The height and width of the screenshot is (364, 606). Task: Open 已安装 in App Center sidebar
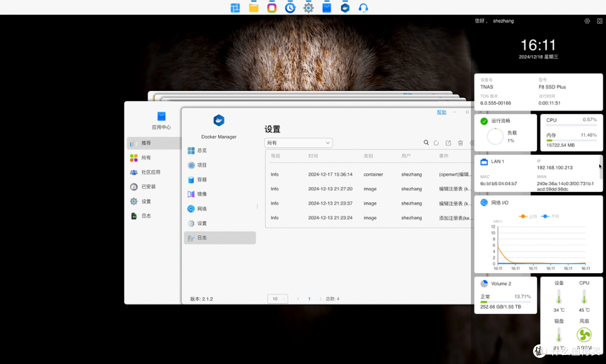pos(154,187)
